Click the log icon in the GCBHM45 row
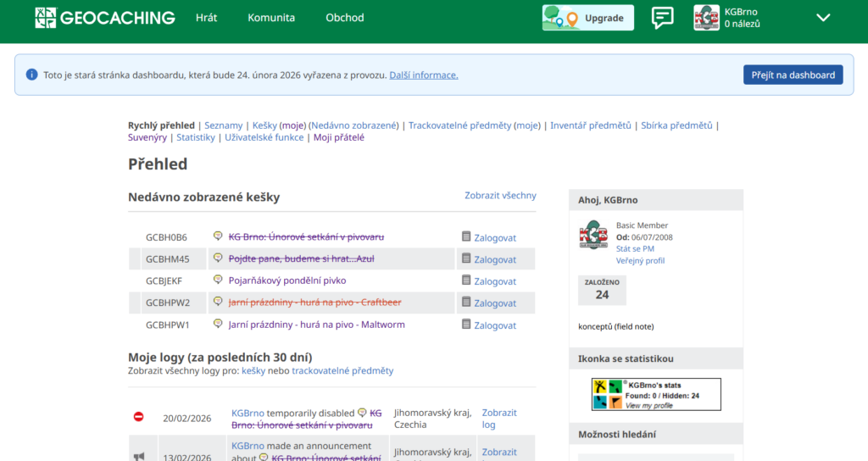Image resolution: width=868 pixels, height=461 pixels. [x=466, y=258]
